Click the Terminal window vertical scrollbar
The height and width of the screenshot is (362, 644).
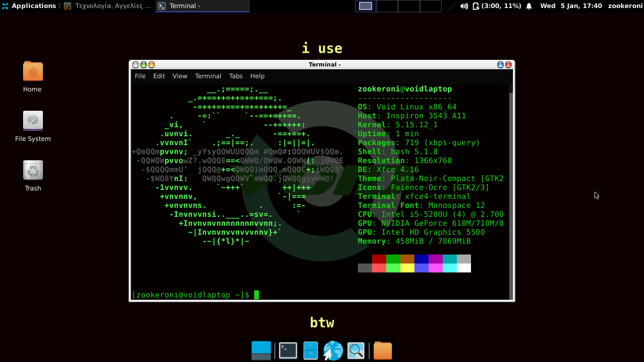pyautogui.click(x=511, y=191)
